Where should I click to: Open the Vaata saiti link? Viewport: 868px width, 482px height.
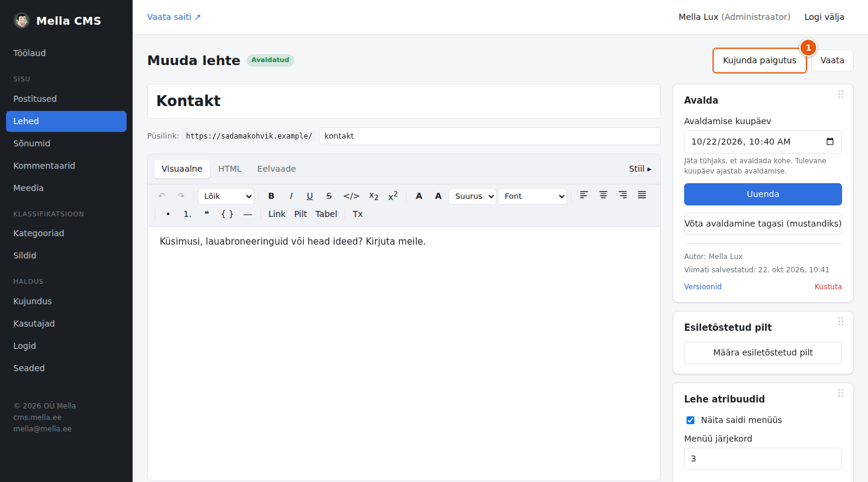[174, 17]
